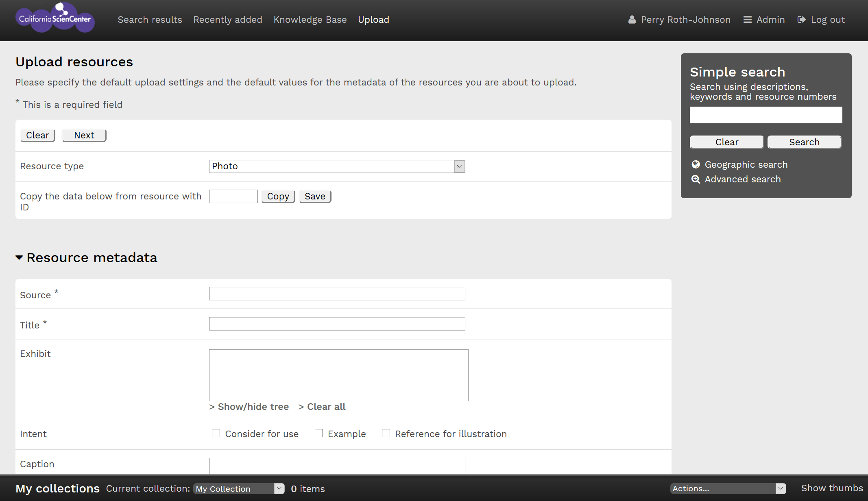Click the Advanced search magnifier icon
Screen dimensions: 868x501
point(696,179)
